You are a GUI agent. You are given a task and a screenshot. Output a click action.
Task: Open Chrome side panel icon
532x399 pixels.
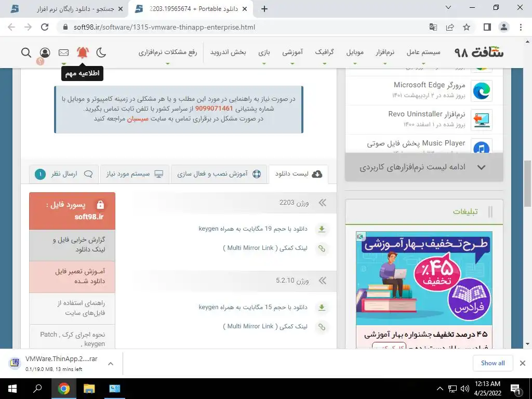pos(487,27)
